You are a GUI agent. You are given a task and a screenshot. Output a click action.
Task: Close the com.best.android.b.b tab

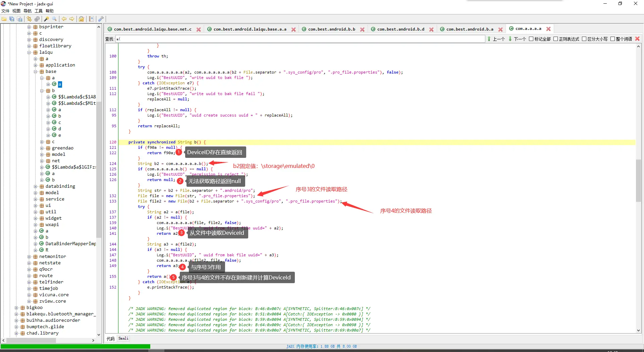pyautogui.click(x=362, y=30)
